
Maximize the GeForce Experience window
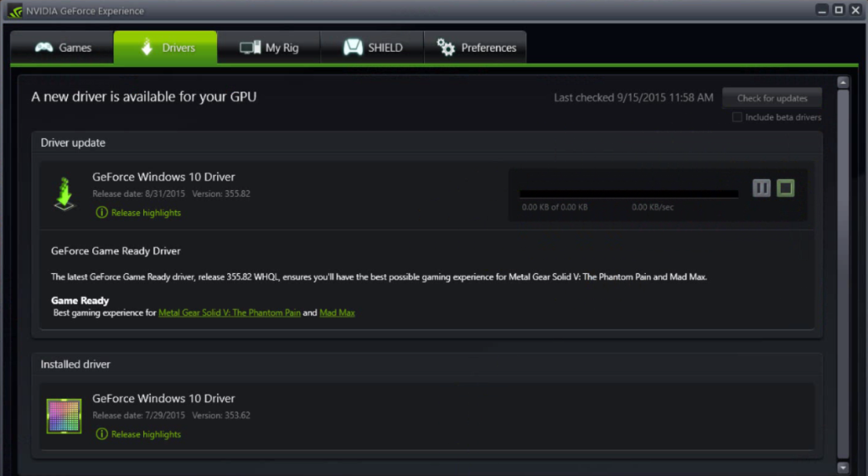click(x=838, y=10)
